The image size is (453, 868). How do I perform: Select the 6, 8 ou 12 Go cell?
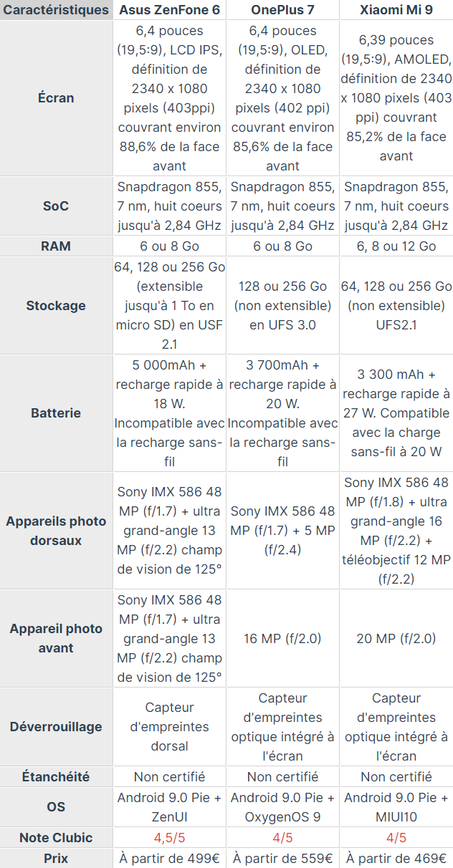[396, 246]
